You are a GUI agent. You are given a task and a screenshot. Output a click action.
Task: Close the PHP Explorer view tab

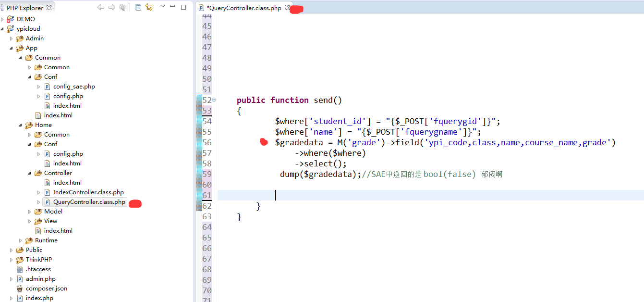tap(49, 8)
